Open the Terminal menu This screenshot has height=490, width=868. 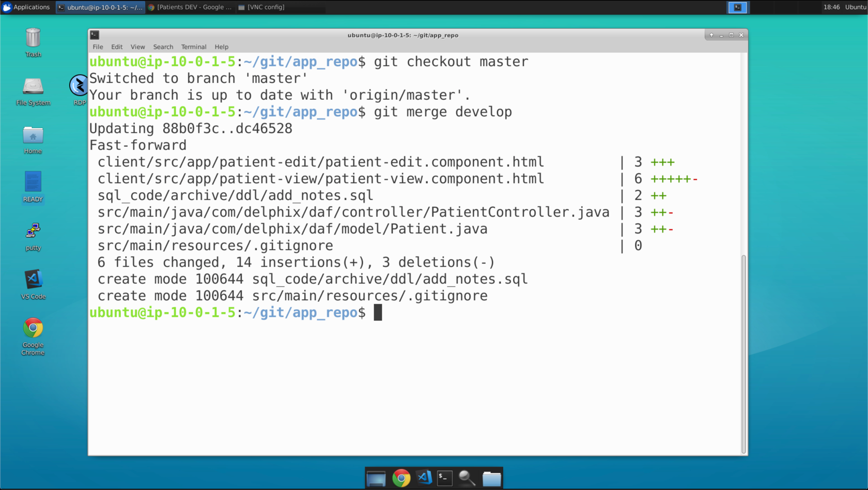[x=194, y=47]
